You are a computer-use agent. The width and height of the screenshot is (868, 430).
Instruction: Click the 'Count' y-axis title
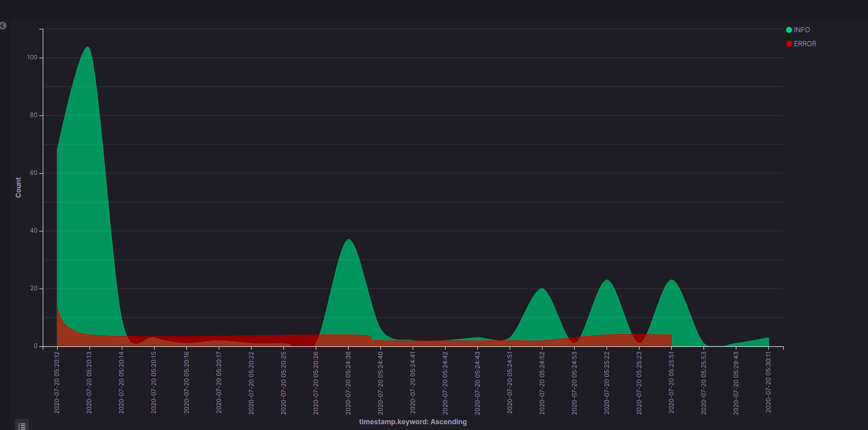point(18,188)
